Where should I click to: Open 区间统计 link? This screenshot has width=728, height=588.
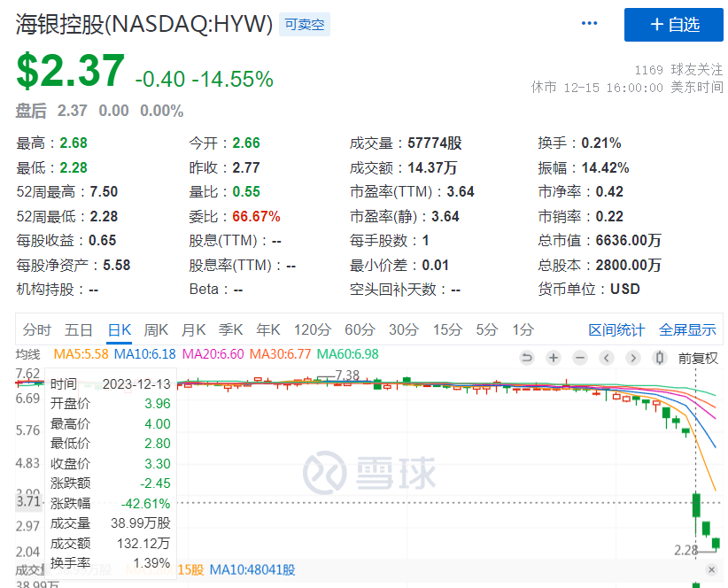[616, 330]
